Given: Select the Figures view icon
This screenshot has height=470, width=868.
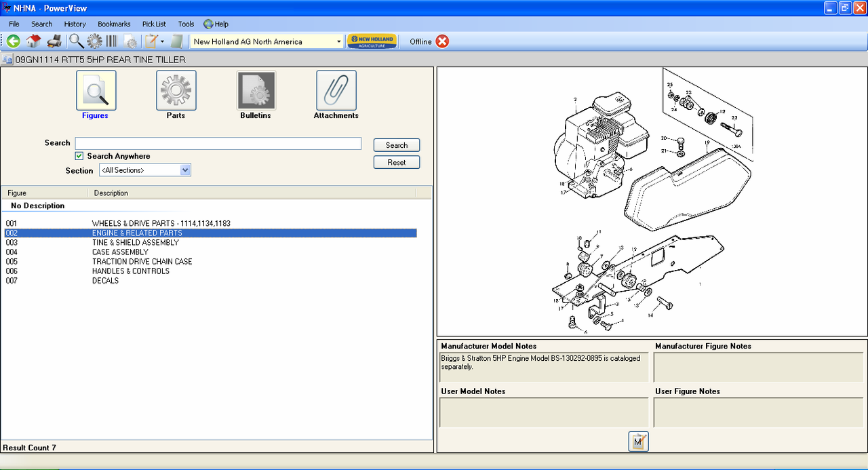Looking at the screenshot, I should (96, 90).
